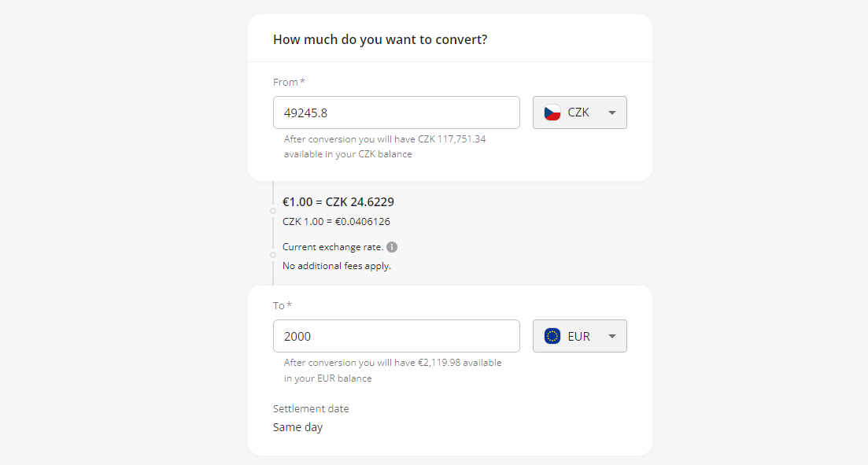Screen dimensions: 868x465
Task: Click the CZK currency label text
Action: click(578, 113)
